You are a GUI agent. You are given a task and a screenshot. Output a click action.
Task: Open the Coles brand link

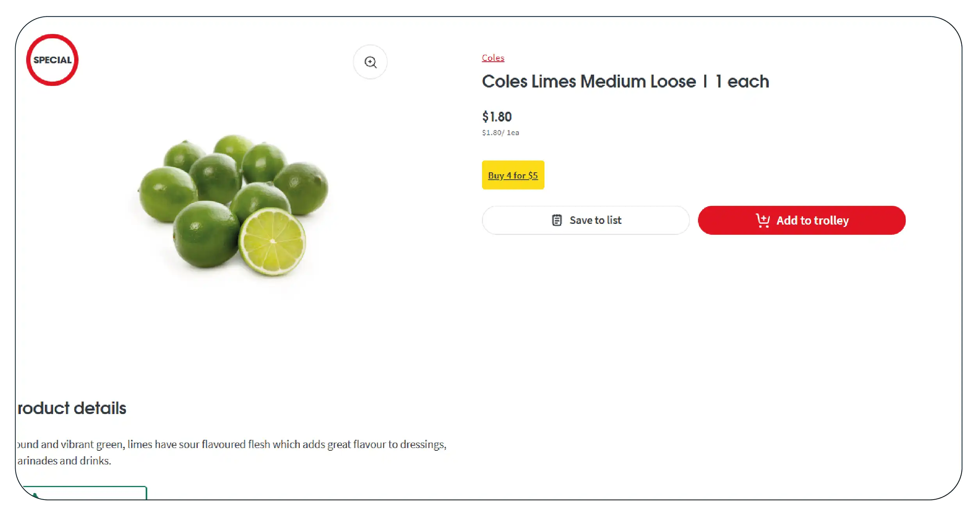(x=493, y=58)
